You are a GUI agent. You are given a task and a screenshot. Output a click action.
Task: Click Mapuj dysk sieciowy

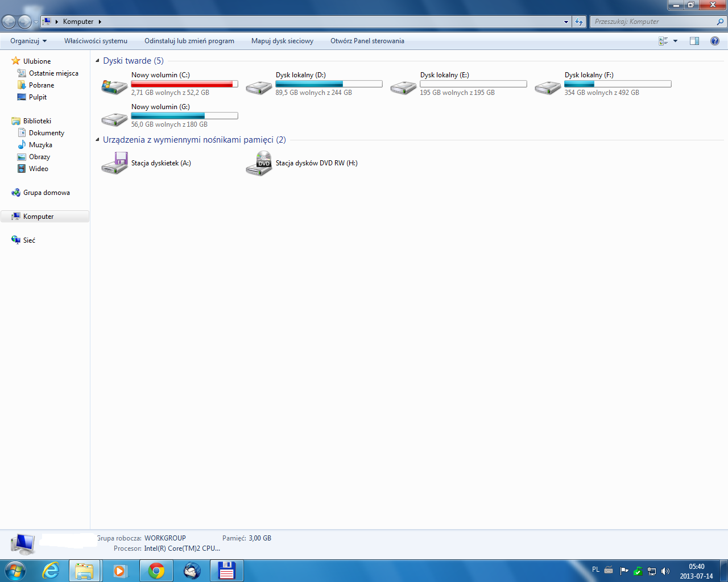click(281, 40)
